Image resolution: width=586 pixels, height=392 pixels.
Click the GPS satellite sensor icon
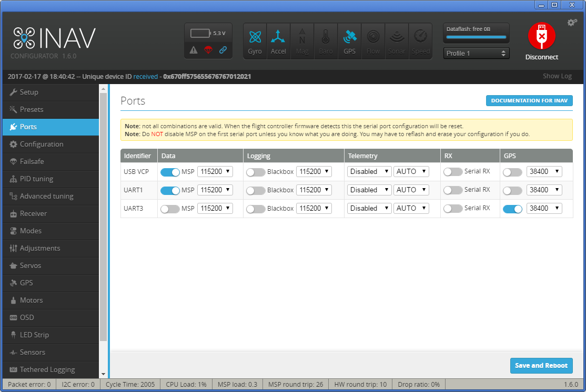[349, 37]
